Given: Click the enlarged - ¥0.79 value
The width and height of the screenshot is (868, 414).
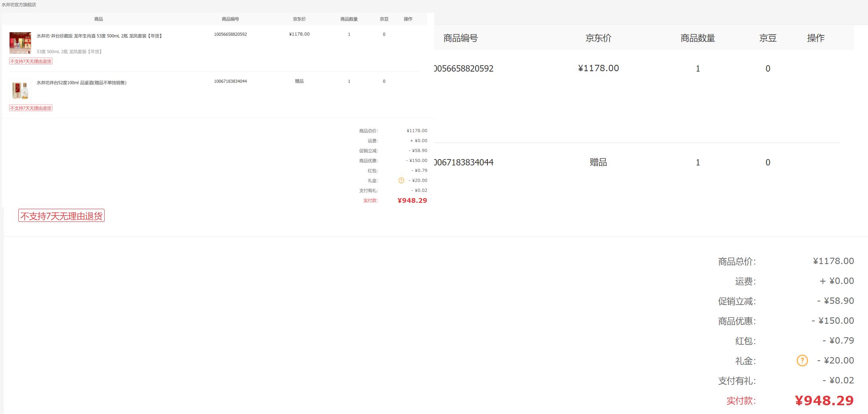Looking at the screenshot, I should [x=838, y=341].
